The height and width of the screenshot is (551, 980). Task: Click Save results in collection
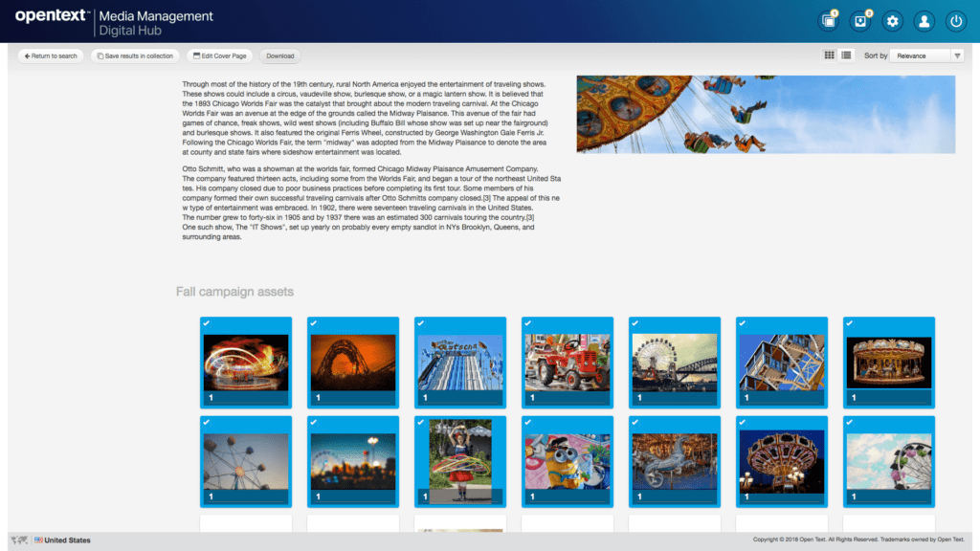click(x=135, y=55)
